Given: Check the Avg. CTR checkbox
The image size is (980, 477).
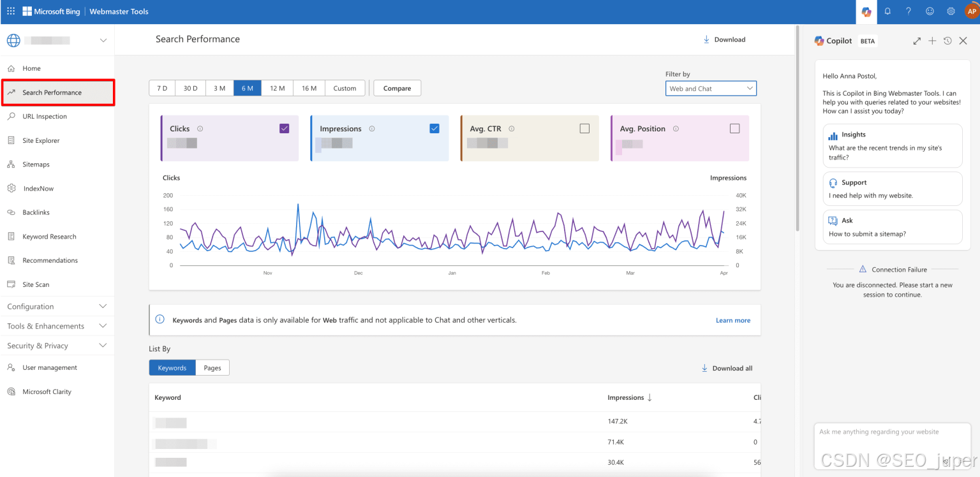Looking at the screenshot, I should [x=584, y=128].
